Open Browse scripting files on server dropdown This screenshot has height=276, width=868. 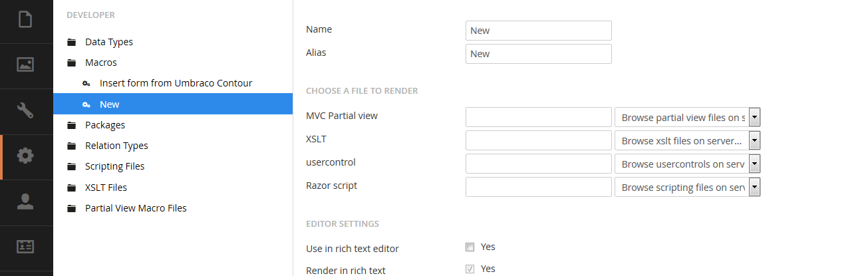point(687,188)
